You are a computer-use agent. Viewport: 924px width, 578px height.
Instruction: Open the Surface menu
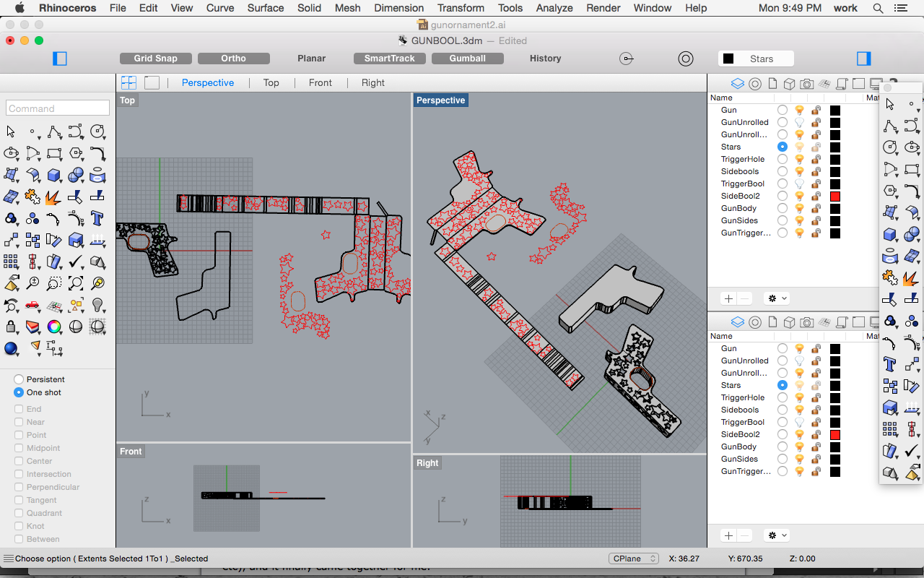coord(266,8)
